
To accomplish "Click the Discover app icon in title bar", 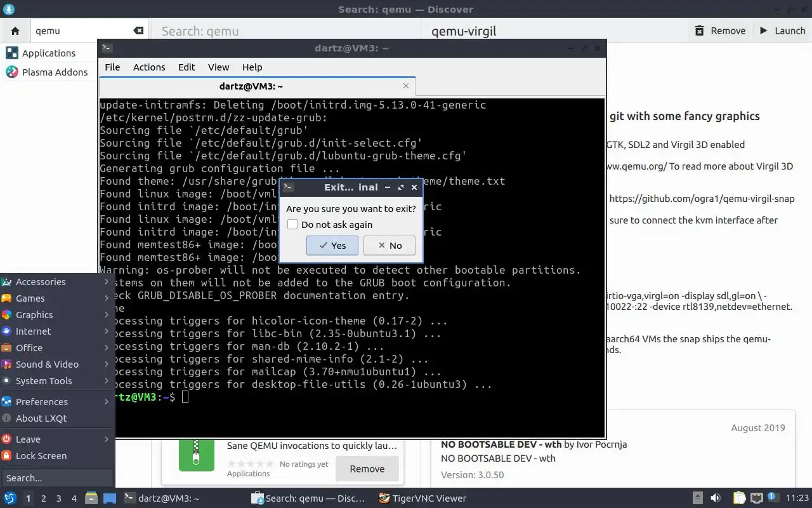I will tap(8, 9).
